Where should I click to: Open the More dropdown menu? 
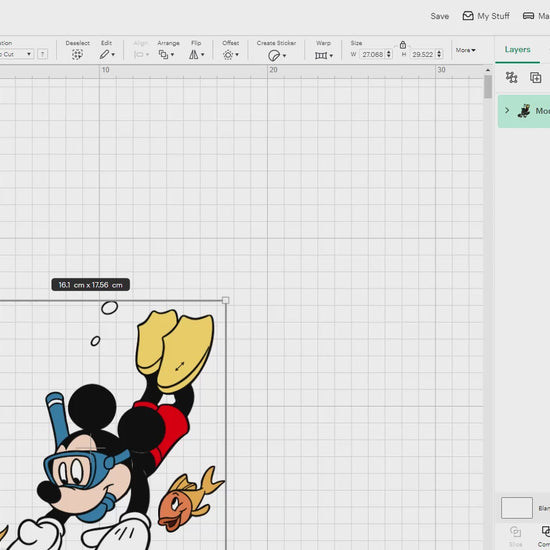(465, 50)
